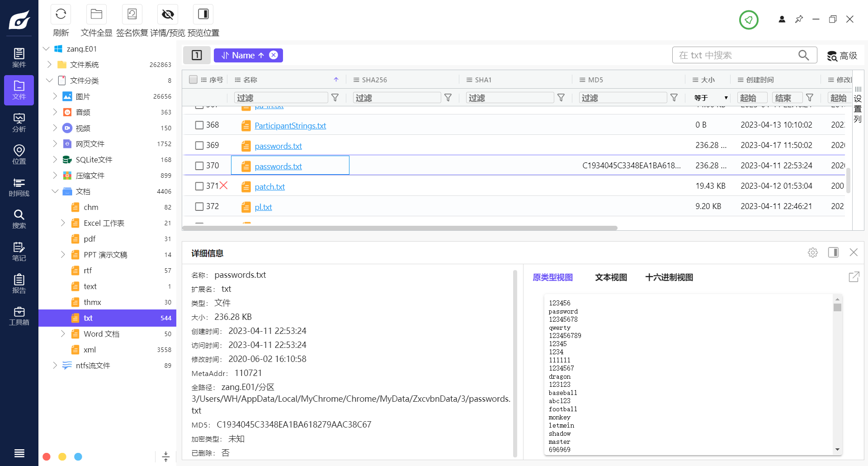Open 笔记 section in sidebar

[x=19, y=252]
